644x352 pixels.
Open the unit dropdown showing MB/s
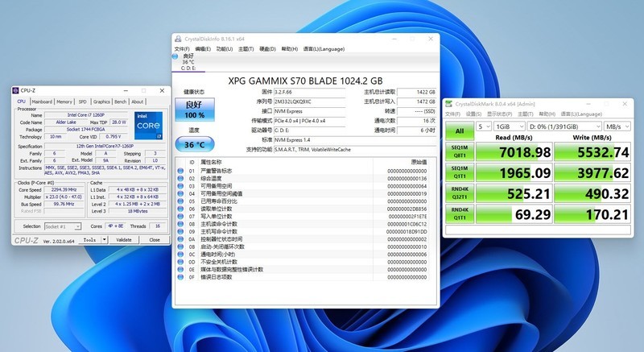(x=617, y=126)
